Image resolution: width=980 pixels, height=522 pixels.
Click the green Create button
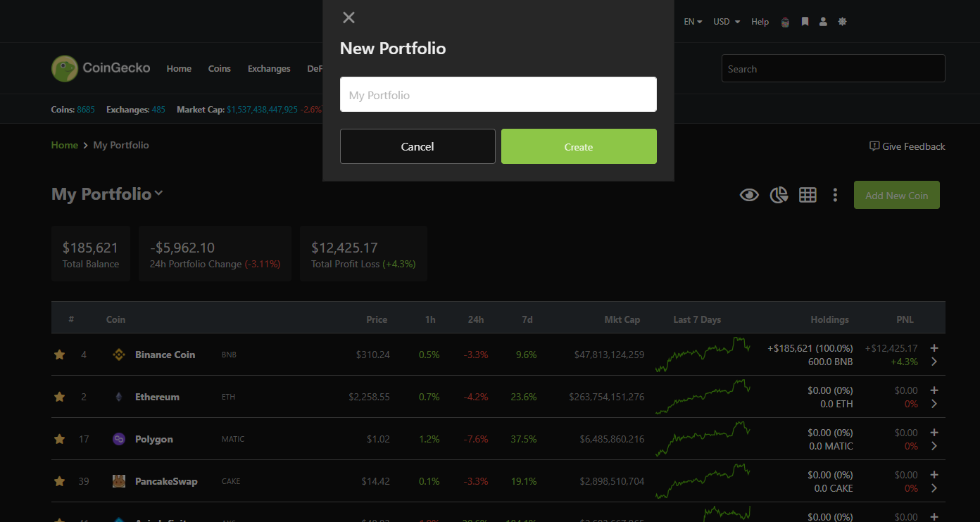pyautogui.click(x=579, y=146)
